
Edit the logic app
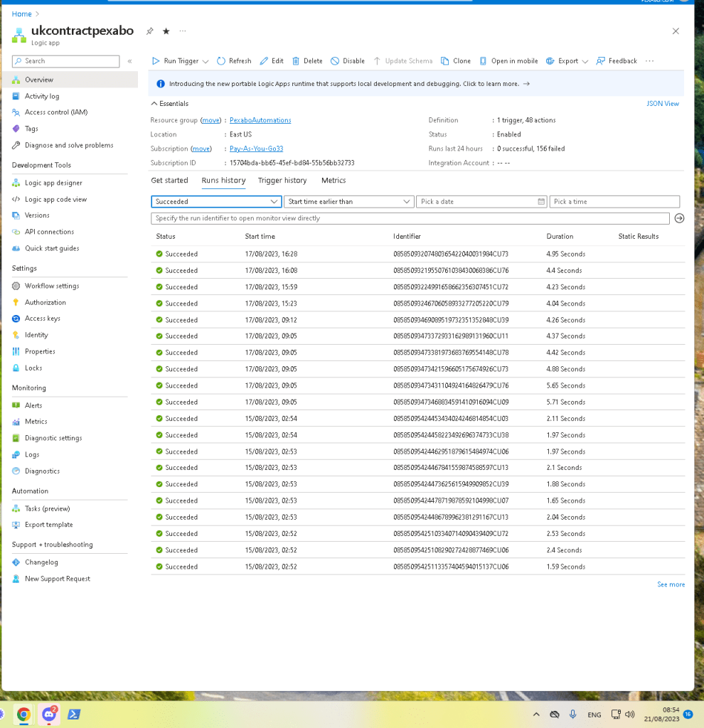272,61
